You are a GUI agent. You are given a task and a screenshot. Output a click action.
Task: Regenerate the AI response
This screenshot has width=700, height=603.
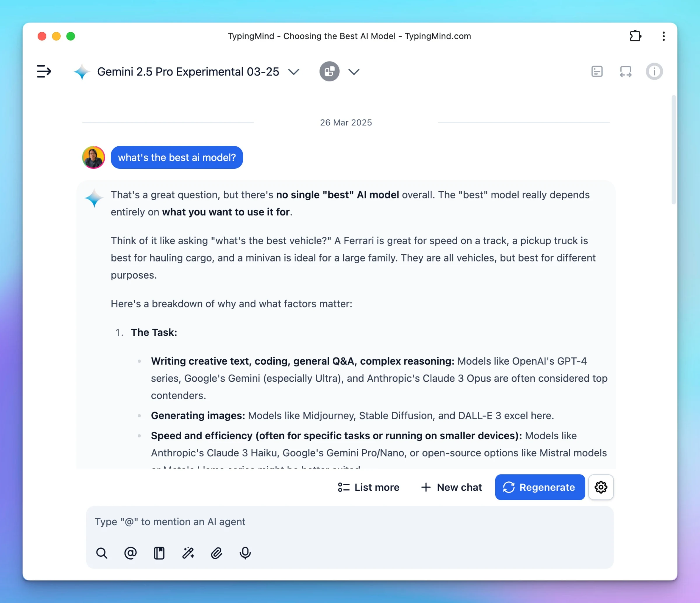coord(540,487)
